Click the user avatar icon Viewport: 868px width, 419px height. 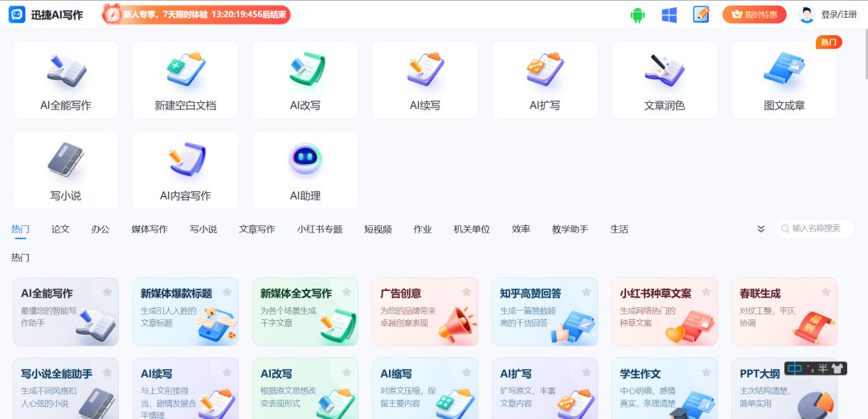point(807,15)
